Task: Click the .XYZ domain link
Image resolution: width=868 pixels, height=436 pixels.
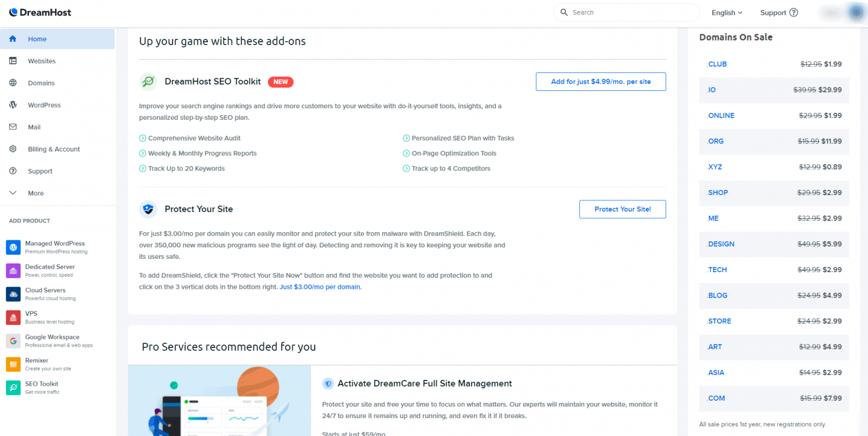Action: pos(714,167)
